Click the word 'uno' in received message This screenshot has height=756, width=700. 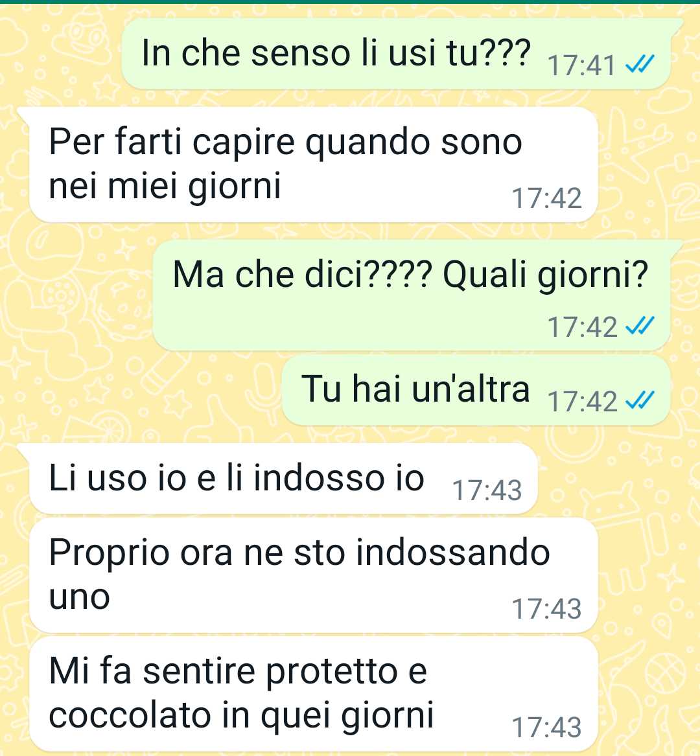80,597
